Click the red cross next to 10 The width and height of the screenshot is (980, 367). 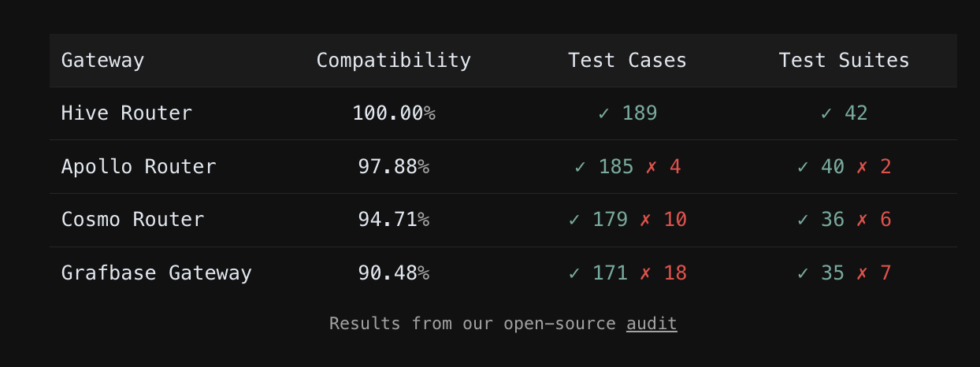pos(646,220)
